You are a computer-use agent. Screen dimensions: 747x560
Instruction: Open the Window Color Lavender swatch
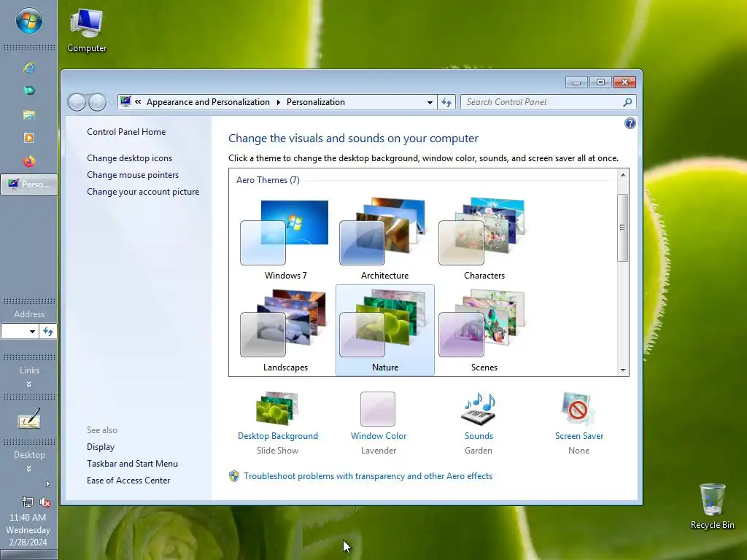click(378, 408)
